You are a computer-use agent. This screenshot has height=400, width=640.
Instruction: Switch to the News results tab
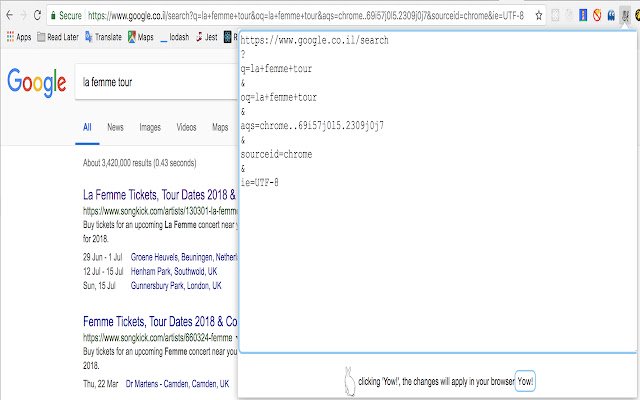[115, 127]
